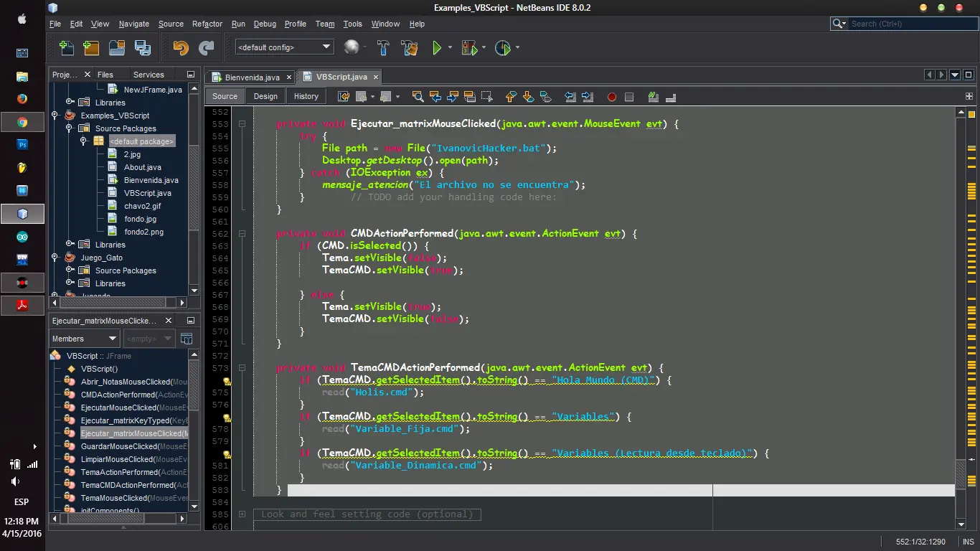This screenshot has width=980, height=551.
Task: Select chavo2.gif in project tree
Action: 142,206
